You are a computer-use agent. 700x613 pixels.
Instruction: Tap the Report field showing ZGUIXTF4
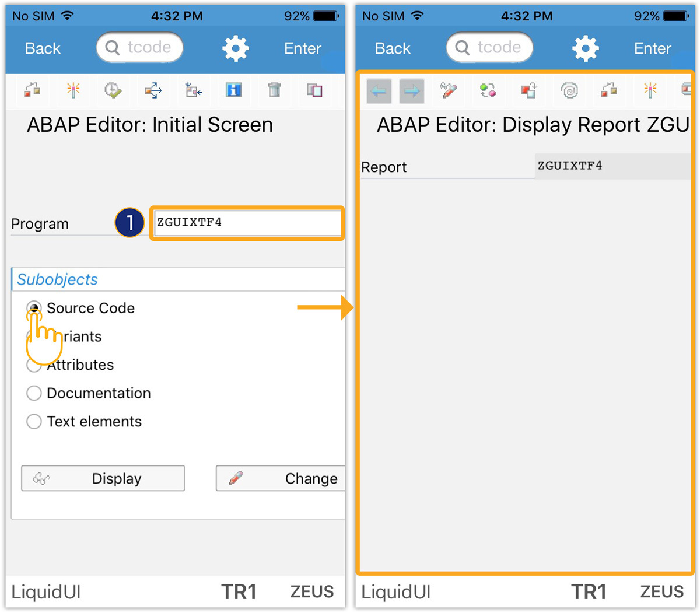click(611, 166)
